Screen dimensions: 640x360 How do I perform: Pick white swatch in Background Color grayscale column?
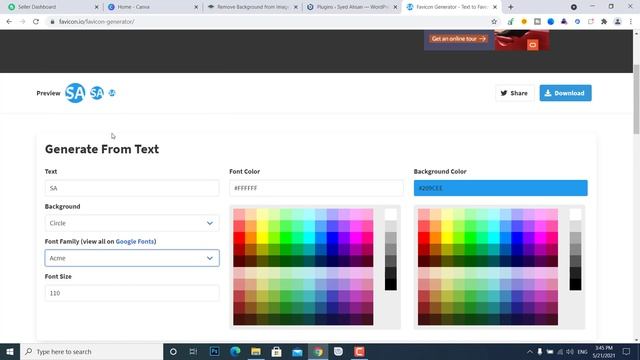pyautogui.click(x=575, y=214)
